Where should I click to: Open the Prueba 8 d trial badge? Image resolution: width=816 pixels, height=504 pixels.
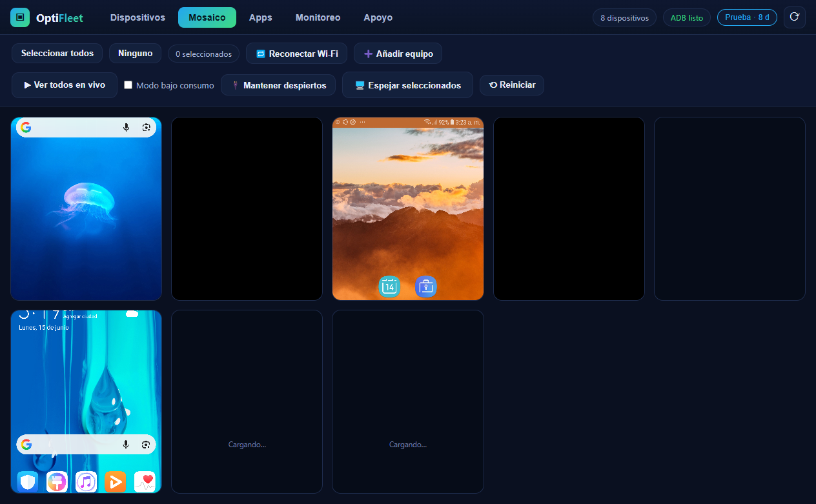point(747,17)
